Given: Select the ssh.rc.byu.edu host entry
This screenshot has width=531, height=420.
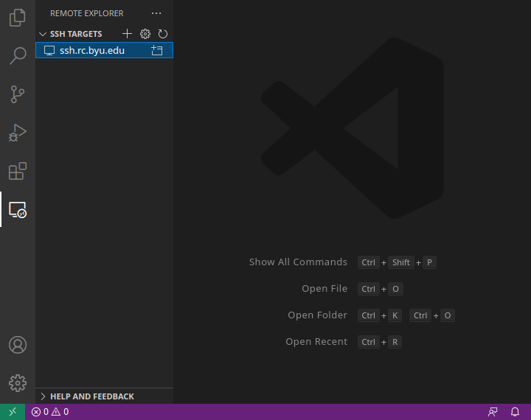Looking at the screenshot, I should 104,50.
